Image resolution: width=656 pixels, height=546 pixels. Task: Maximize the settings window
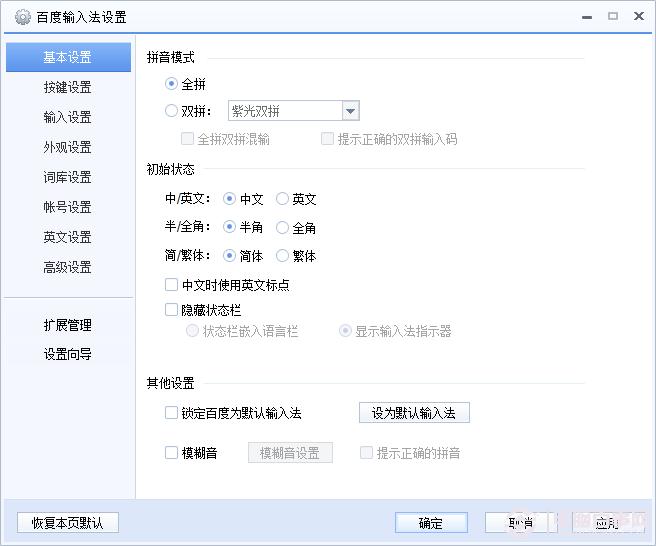613,16
